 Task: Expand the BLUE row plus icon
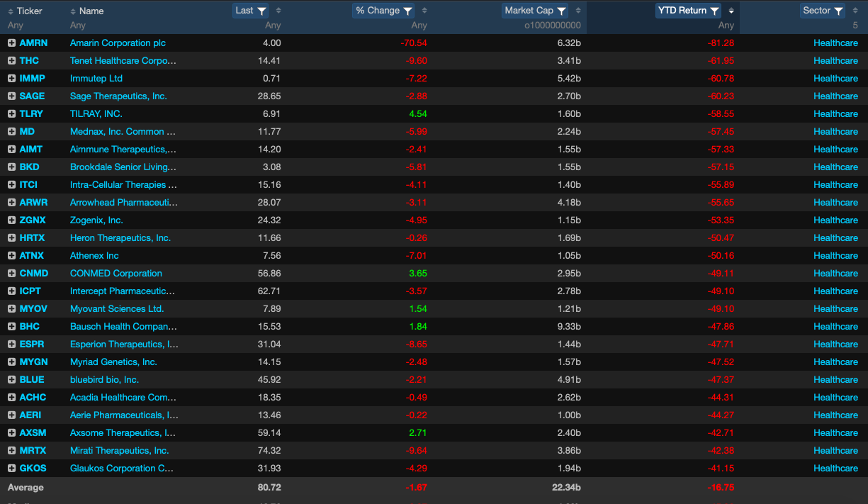pos(11,380)
